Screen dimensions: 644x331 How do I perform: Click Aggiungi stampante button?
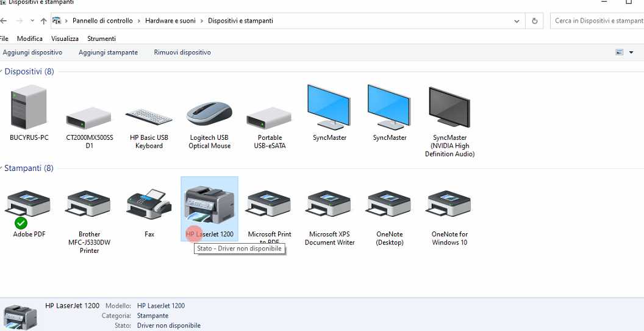point(108,53)
